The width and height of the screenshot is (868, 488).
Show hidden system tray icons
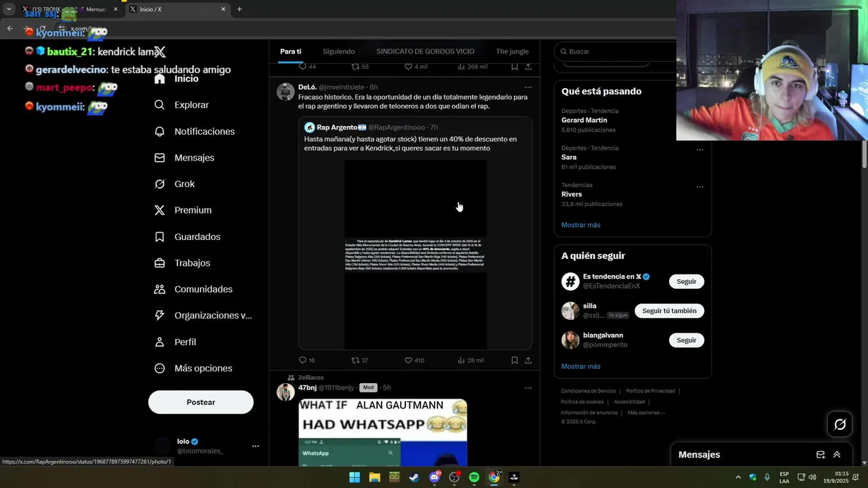(x=738, y=477)
